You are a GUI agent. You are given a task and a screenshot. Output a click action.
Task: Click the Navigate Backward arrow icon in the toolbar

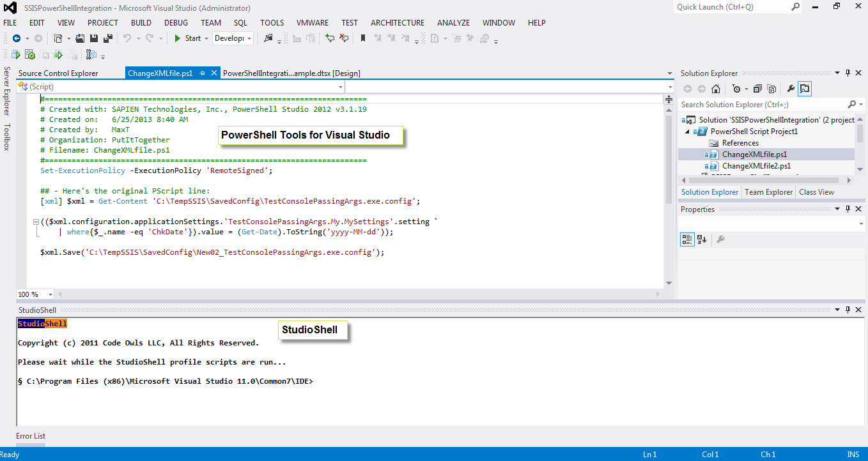(16, 38)
